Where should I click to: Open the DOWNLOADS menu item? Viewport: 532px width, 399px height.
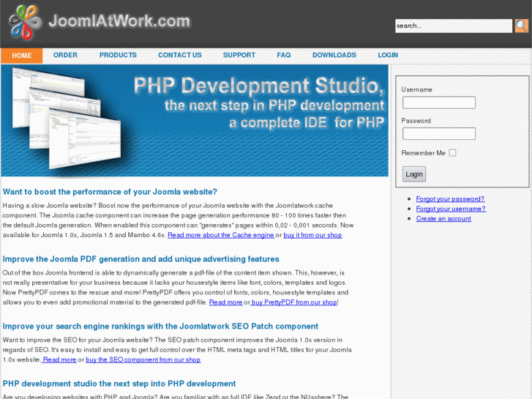click(334, 55)
